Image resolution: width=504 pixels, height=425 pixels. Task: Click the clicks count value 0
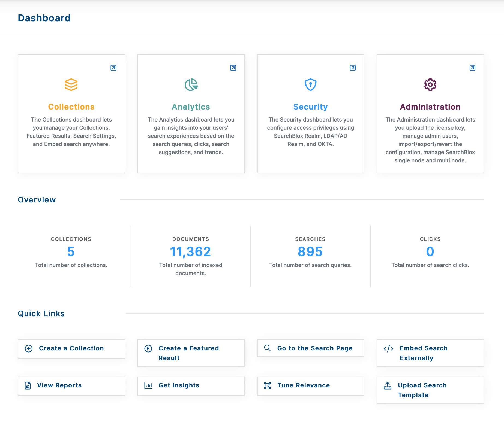(430, 251)
